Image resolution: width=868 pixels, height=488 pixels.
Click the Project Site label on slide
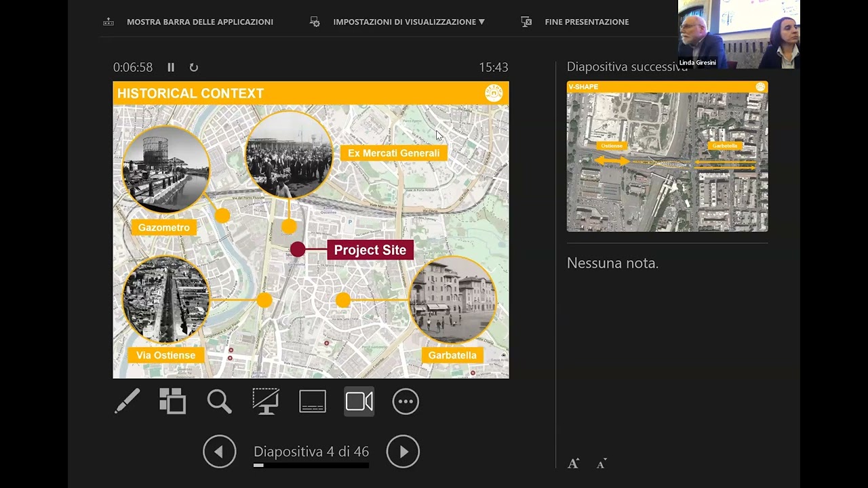coord(370,250)
